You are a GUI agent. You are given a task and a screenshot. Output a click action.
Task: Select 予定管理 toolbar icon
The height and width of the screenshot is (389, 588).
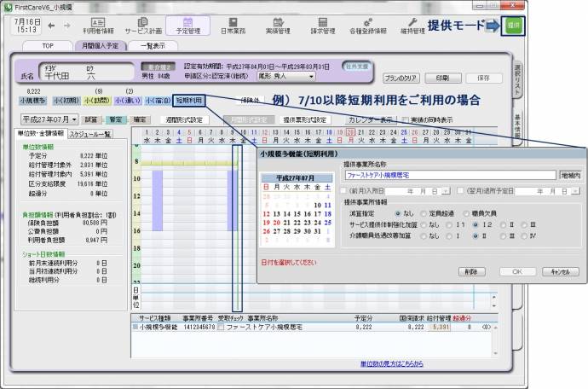(187, 26)
